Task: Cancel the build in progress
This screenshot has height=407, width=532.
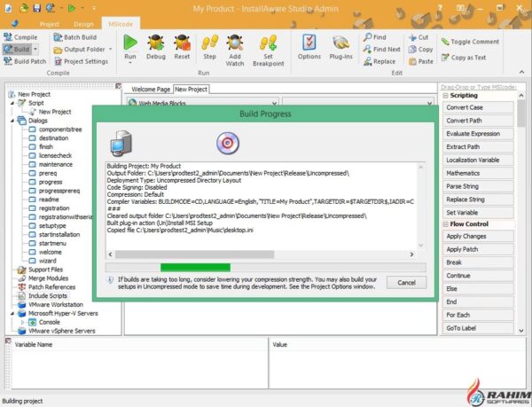Action: (406, 283)
